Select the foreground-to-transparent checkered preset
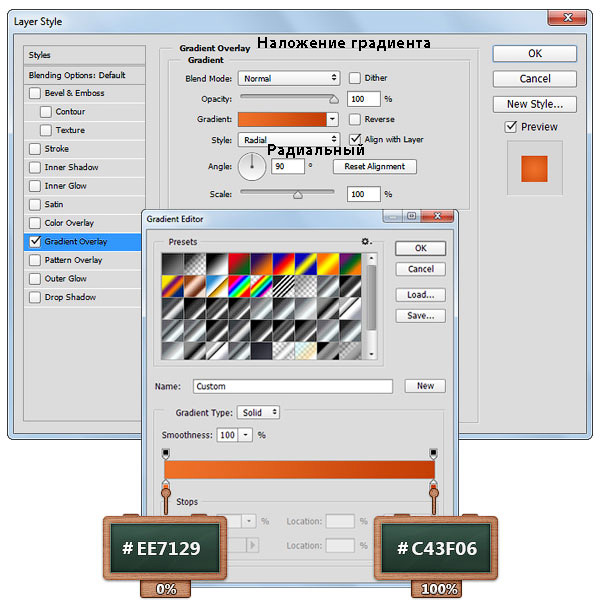Screen dimensions: 600x600 click(x=195, y=264)
